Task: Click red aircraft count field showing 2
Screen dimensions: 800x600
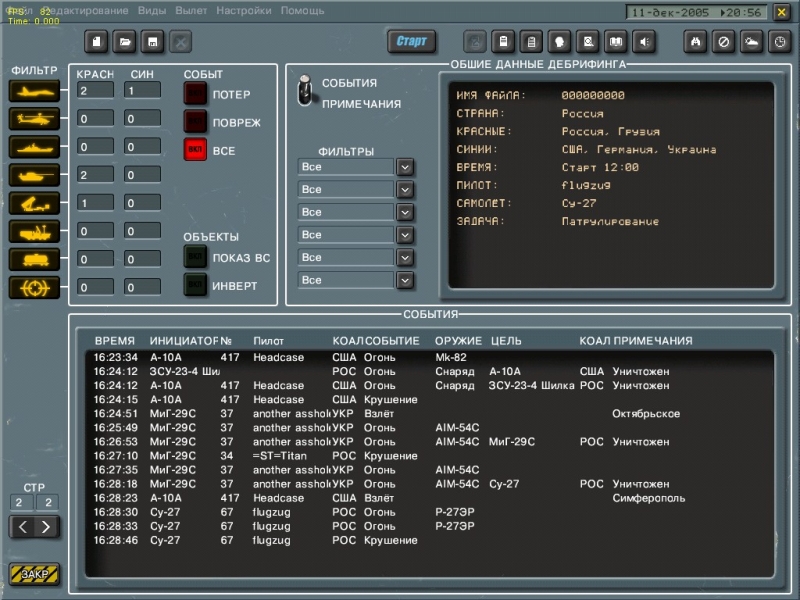Action: 95,91
